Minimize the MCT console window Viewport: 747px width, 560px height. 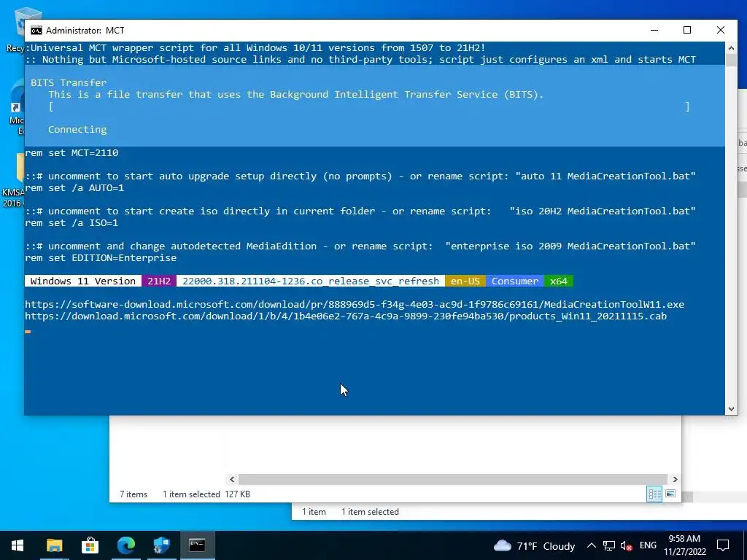point(654,30)
